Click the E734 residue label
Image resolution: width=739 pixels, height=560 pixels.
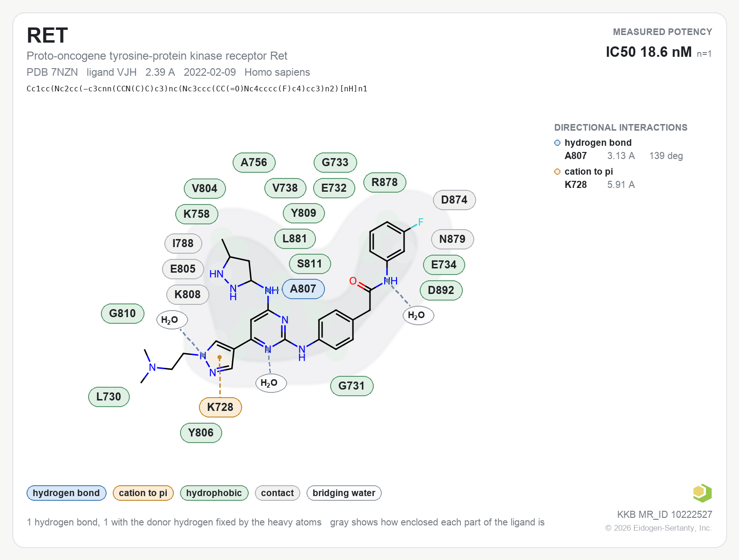pos(444,265)
